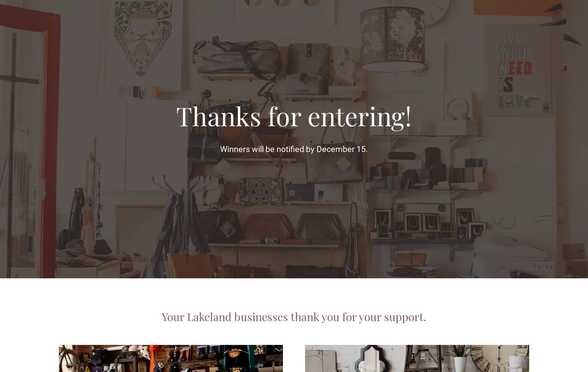Click the "All You Need Is Love" poster

pyautogui.click(x=519, y=70)
